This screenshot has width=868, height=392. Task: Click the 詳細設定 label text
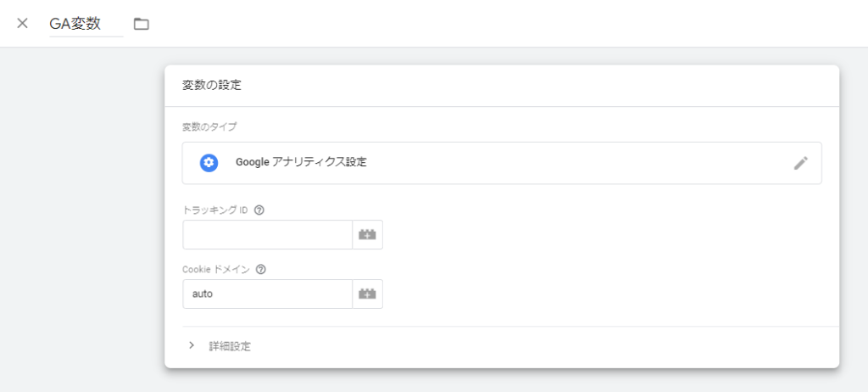tap(230, 346)
